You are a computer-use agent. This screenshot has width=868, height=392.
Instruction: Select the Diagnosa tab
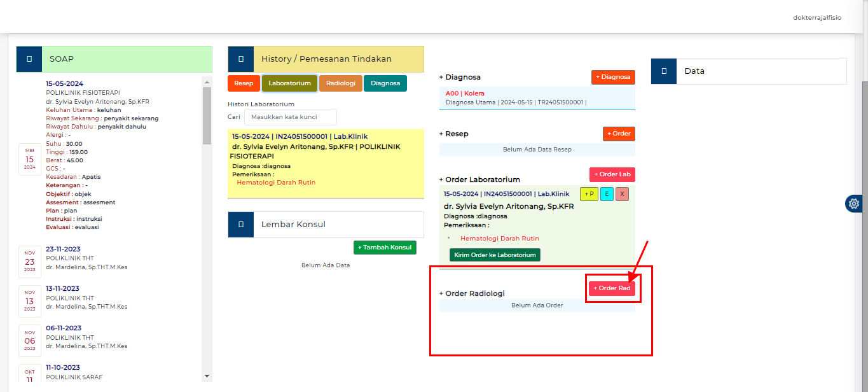[385, 83]
